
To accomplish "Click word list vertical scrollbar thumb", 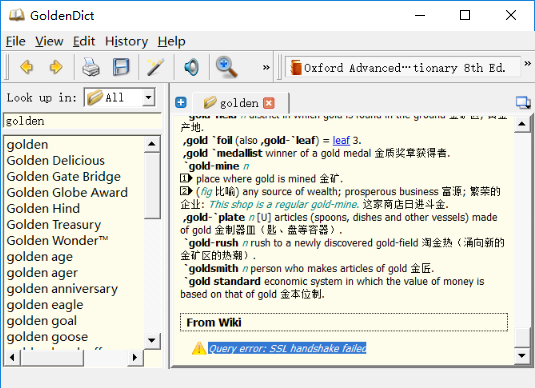I will tap(152, 186).
